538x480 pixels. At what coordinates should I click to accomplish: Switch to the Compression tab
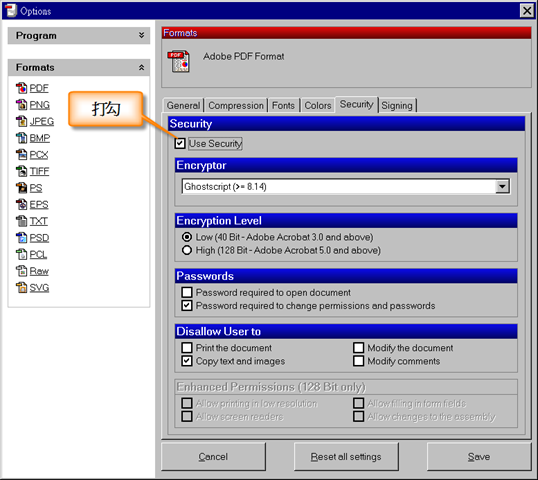(x=236, y=105)
